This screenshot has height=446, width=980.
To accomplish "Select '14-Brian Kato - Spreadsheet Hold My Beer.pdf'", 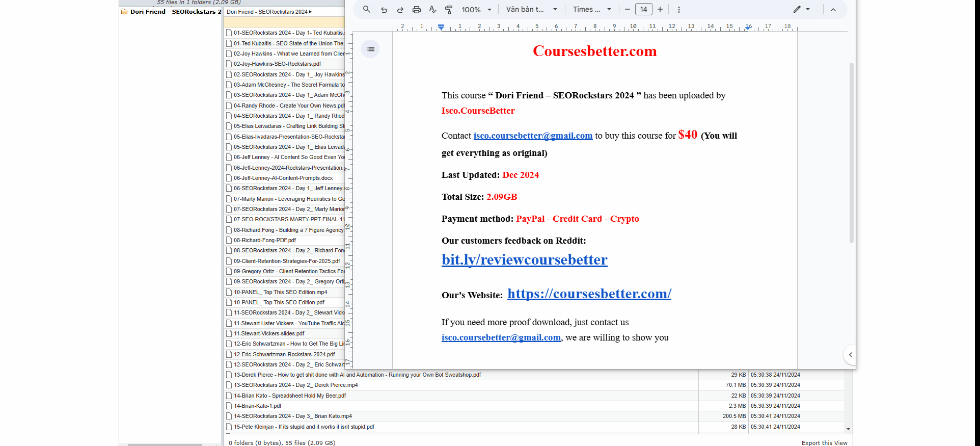I will pos(290,396).
